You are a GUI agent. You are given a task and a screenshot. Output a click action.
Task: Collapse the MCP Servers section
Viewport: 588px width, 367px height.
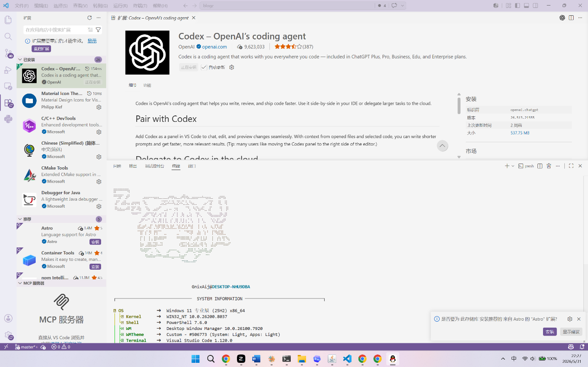(x=61, y=283)
